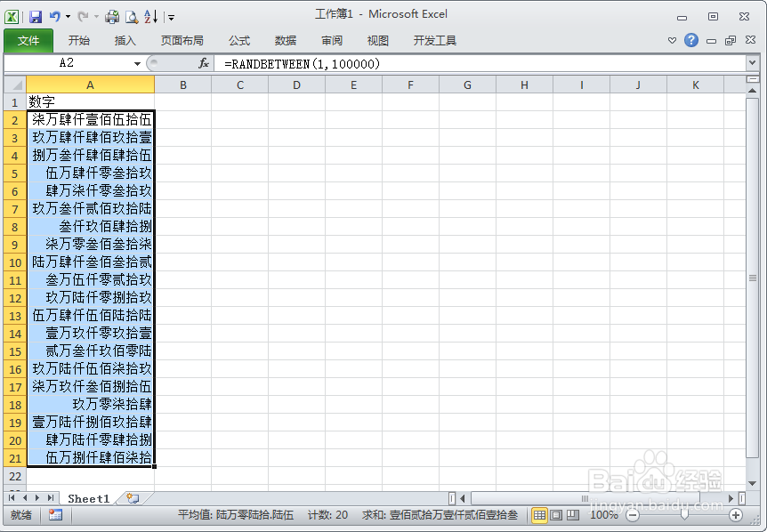
Task: Click the 100% zoom level
Action: 604,515
